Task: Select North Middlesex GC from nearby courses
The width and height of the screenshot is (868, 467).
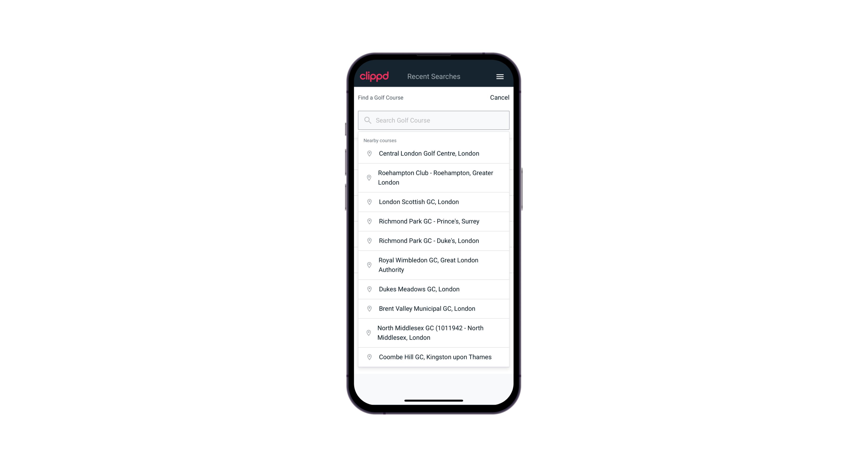Action: pos(434,332)
